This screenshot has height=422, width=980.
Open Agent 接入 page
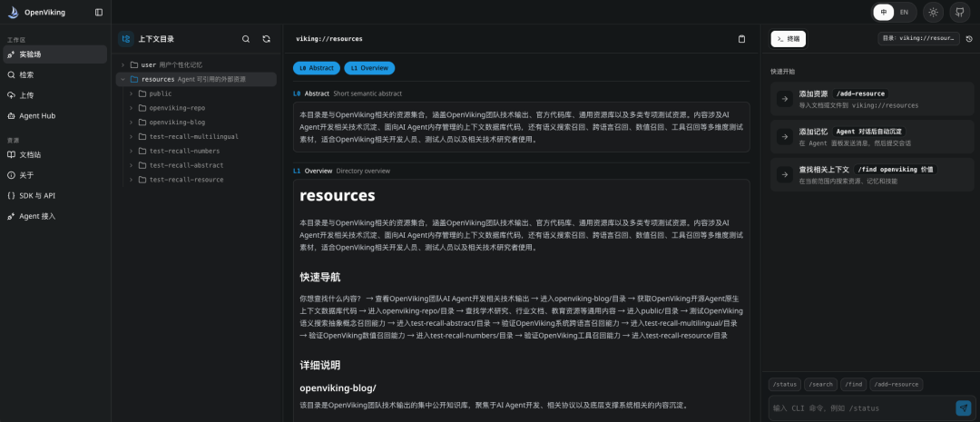(x=55, y=216)
